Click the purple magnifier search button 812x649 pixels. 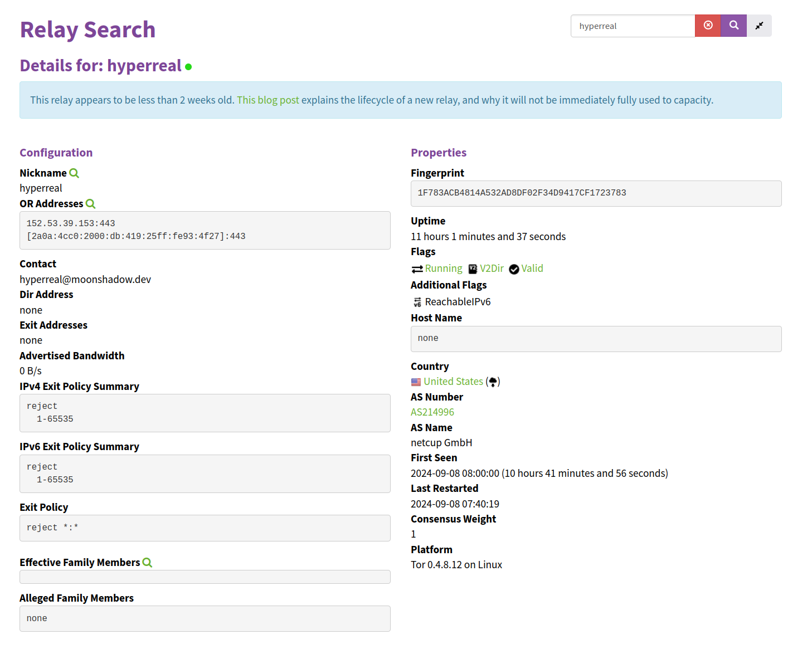[x=733, y=26]
